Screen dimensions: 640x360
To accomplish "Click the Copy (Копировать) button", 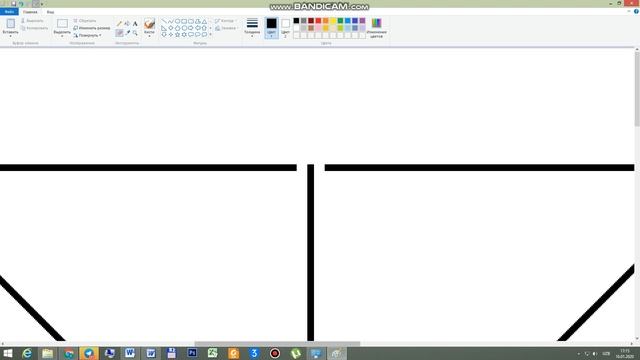I will [x=34, y=28].
